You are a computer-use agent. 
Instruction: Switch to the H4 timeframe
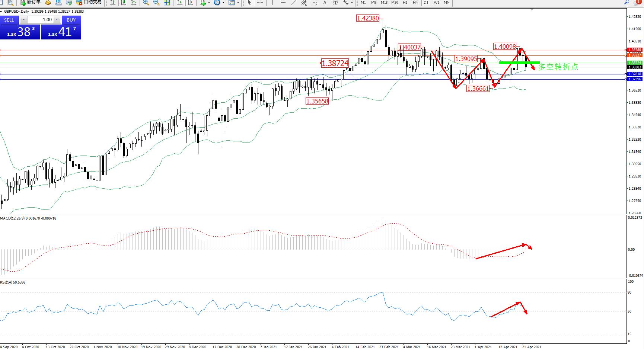(415, 3)
